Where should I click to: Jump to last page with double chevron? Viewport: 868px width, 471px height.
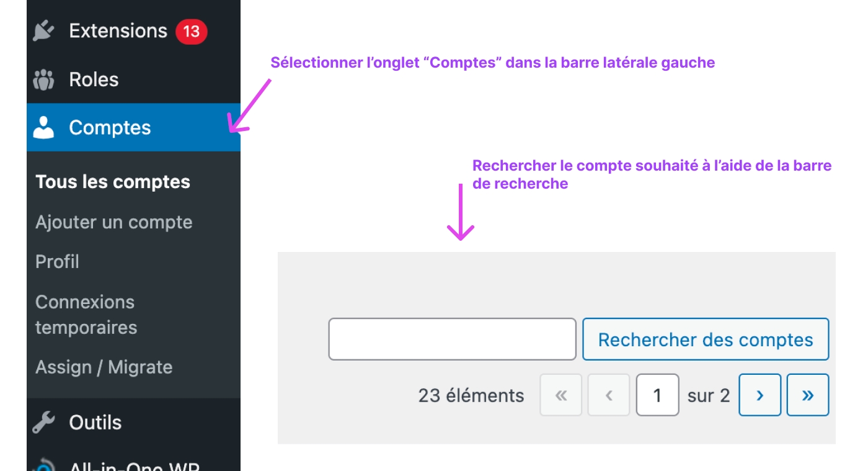[x=808, y=395]
